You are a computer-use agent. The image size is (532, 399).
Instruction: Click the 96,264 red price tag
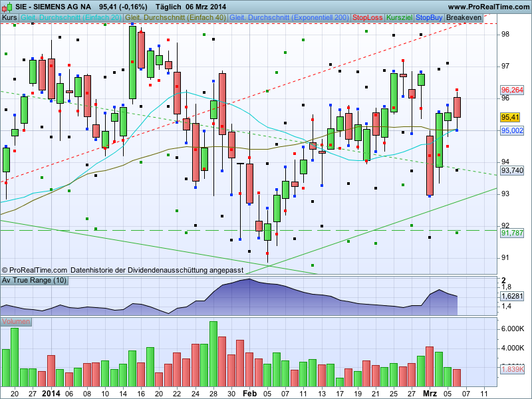[x=512, y=90]
